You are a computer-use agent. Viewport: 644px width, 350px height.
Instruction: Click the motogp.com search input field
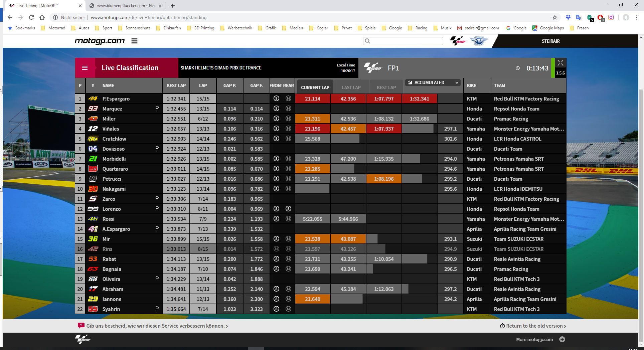coord(403,41)
